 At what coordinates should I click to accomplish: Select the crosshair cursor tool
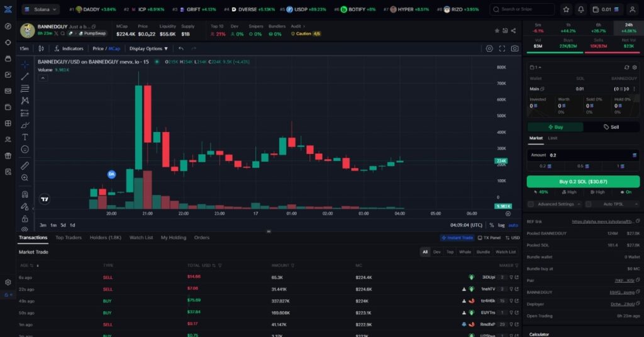click(x=25, y=64)
